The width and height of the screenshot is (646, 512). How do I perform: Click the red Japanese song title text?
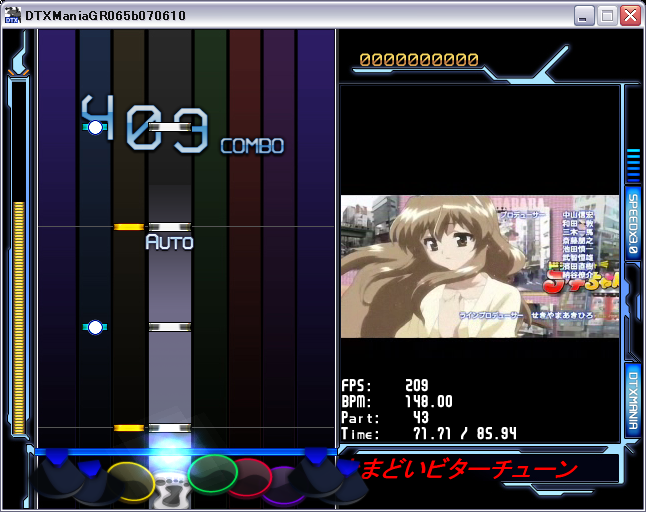(464, 469)
